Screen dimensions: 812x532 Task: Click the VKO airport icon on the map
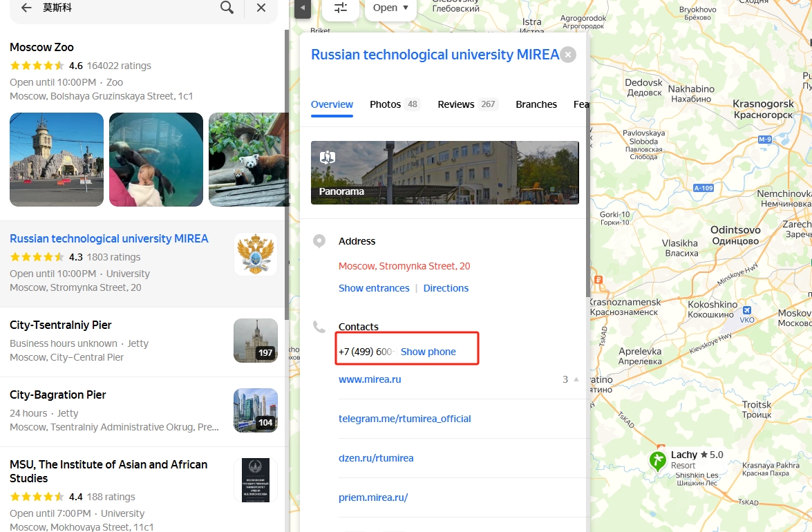(x=747, y=310)
